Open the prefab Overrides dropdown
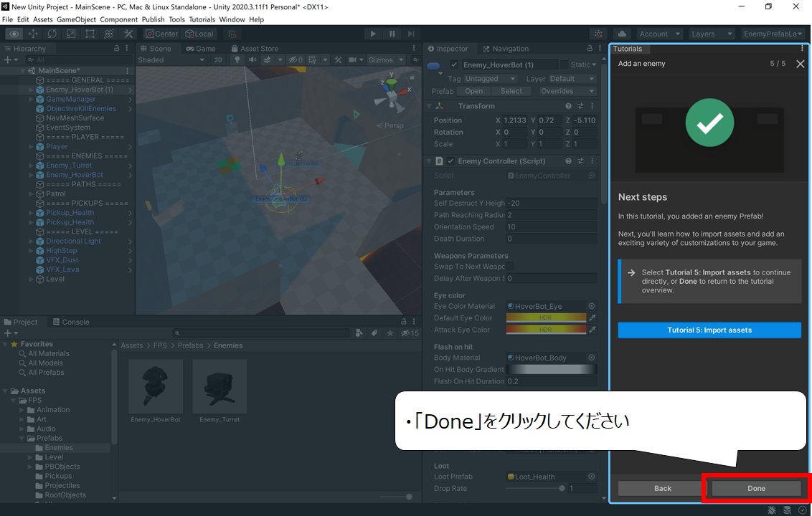 [567, 91]
